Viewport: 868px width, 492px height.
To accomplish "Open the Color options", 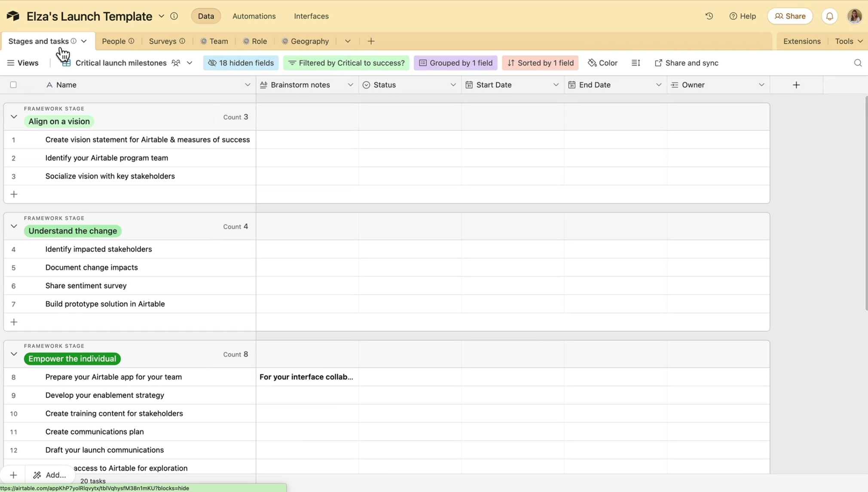I will 603,63.
